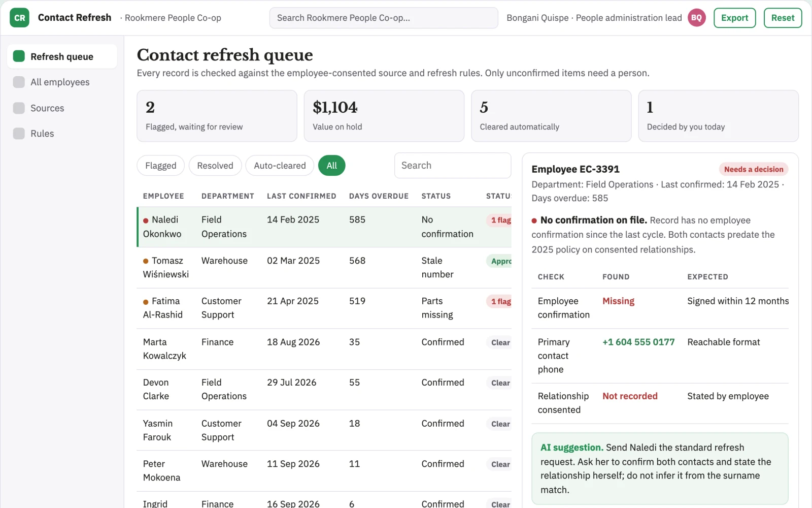Click the queue Search input

point(453,166)
